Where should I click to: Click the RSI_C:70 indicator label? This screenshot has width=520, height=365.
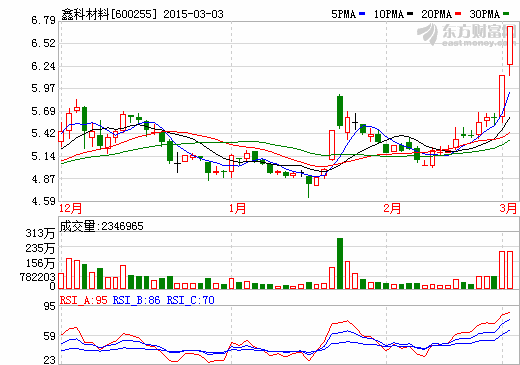pyautogui.click(x=190, y=300)
